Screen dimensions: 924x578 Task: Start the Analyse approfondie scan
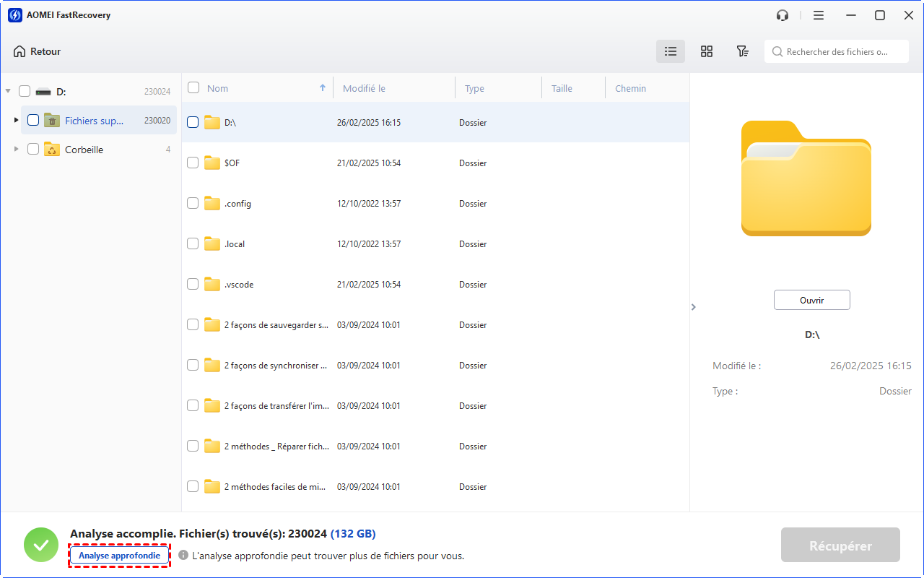[x=119, y=556]
